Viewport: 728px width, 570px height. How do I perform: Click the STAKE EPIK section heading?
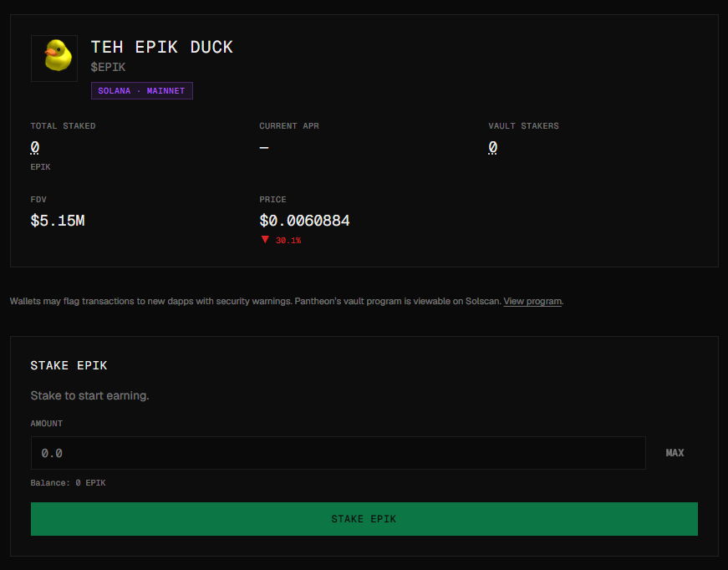(69, 366)
